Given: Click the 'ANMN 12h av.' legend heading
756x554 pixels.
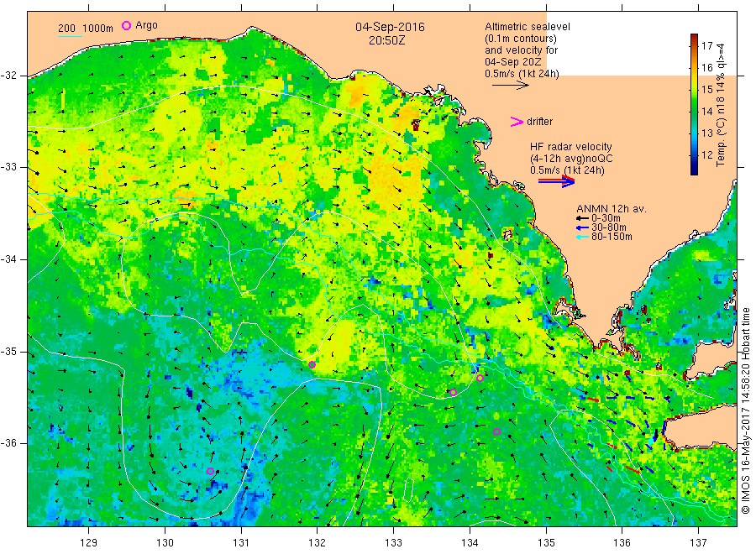Looking at the screenshot, I should pos(612,209).
